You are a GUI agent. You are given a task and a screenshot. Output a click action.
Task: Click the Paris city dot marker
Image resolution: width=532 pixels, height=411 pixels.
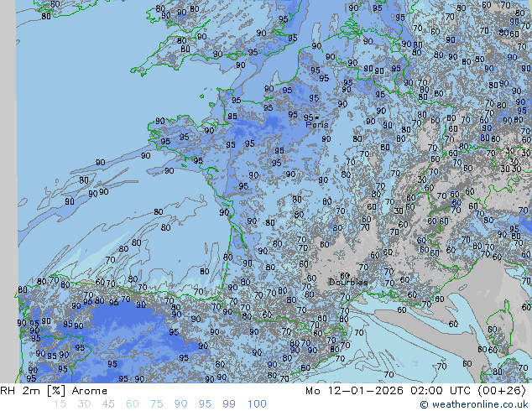click(317, 117)
